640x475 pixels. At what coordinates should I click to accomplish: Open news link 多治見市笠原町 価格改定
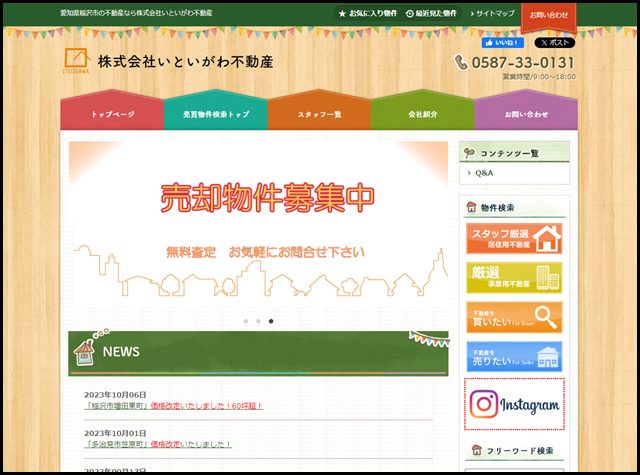pos(158,444)
